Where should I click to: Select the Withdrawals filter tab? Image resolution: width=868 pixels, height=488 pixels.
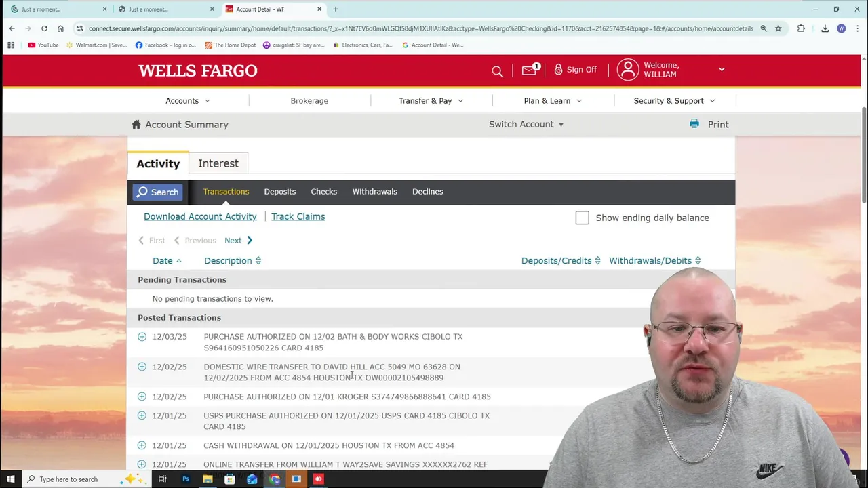click(374, 192)
